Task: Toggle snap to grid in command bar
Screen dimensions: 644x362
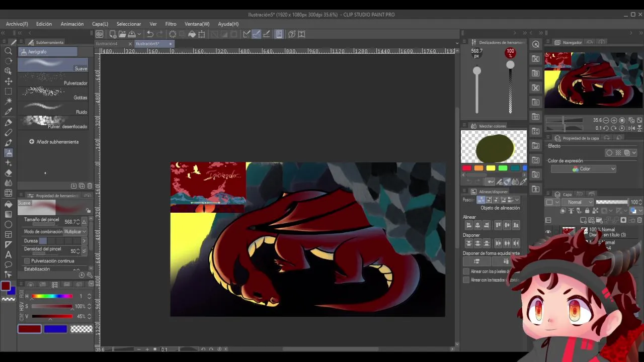Action: tap(267, 34)
